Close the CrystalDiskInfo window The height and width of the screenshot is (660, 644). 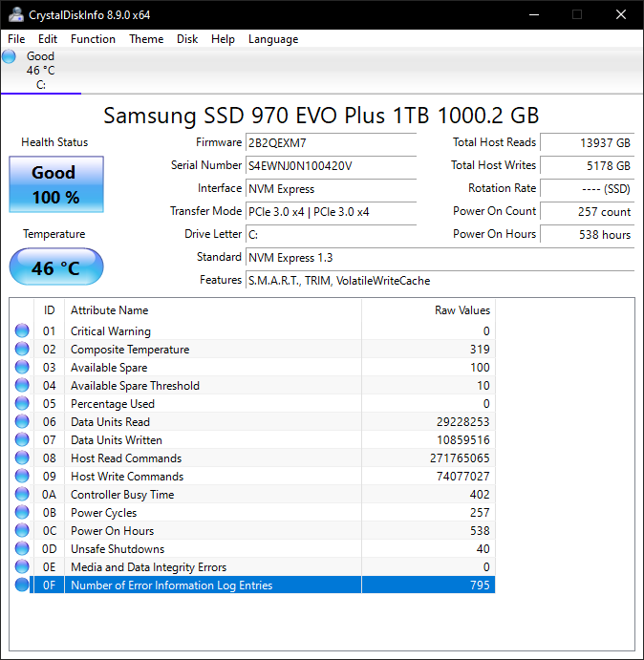pyautogui.click(x=621, y=14)
